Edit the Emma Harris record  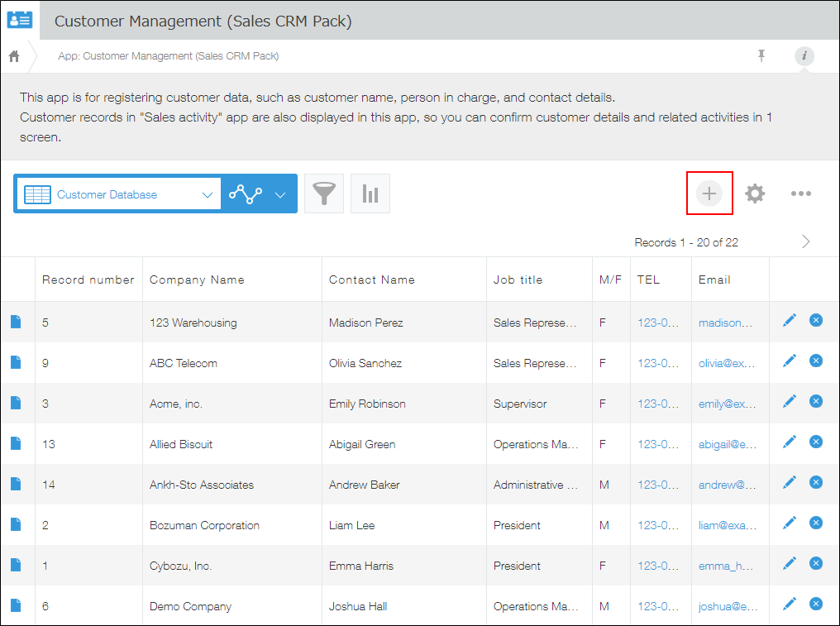pyautogui.click(x=789, y=563)
